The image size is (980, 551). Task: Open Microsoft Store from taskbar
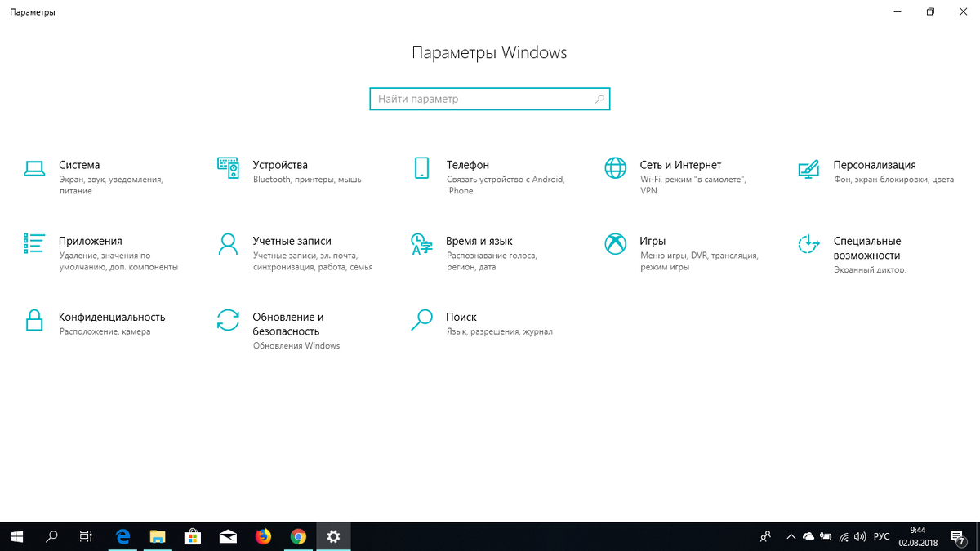pyautogui.click(x=194, y=536)
